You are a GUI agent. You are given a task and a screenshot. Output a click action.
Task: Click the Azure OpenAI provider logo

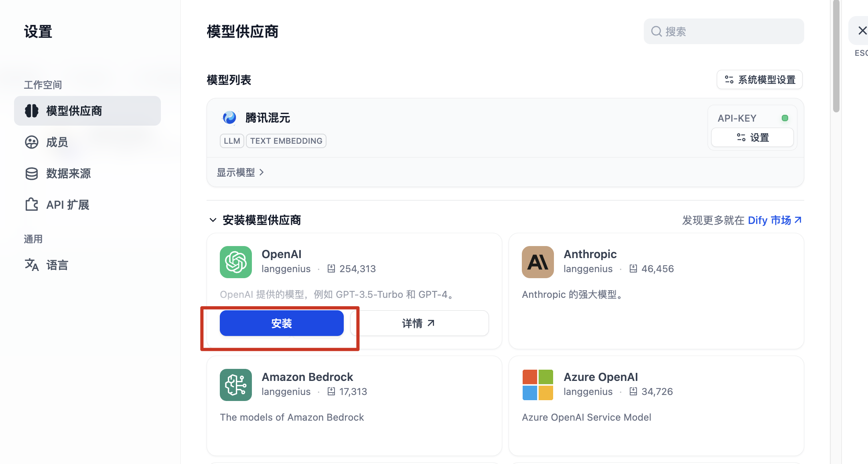[537, 385]
